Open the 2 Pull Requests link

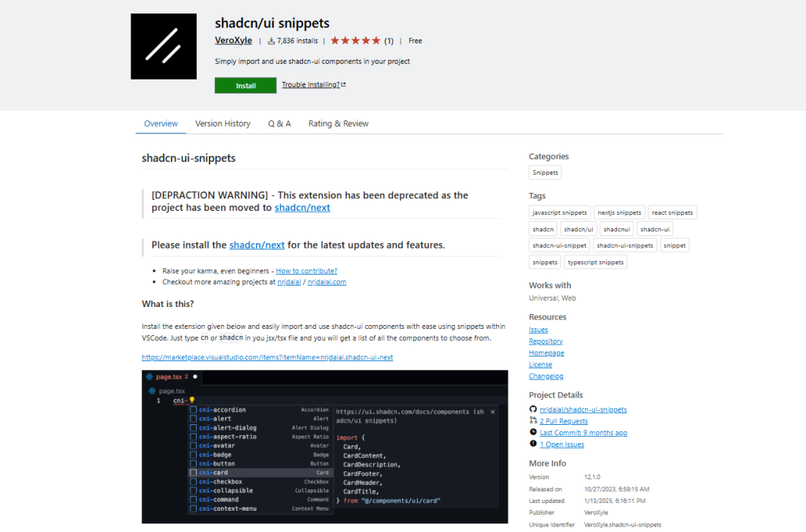click(564, 421)
